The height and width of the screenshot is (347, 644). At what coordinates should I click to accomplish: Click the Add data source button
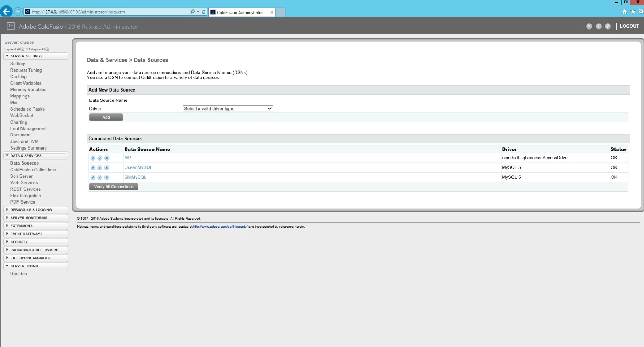tap(106, 117)
